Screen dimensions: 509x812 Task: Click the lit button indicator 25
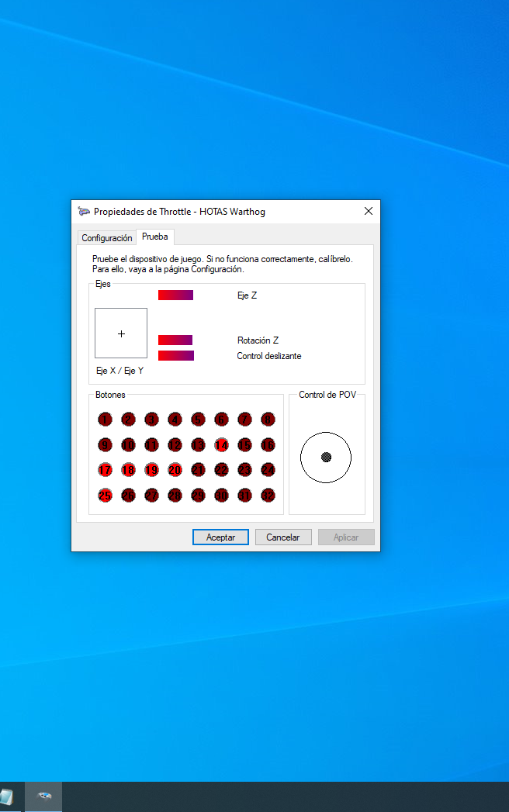coord(106,496)
